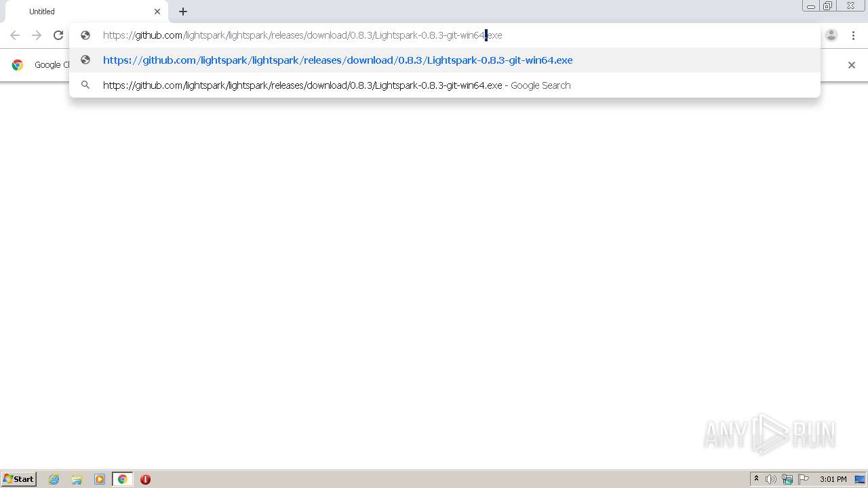The image size is (868, 488).
Task: Open the Chrome three-dot menu
Action: pos(853,35)
